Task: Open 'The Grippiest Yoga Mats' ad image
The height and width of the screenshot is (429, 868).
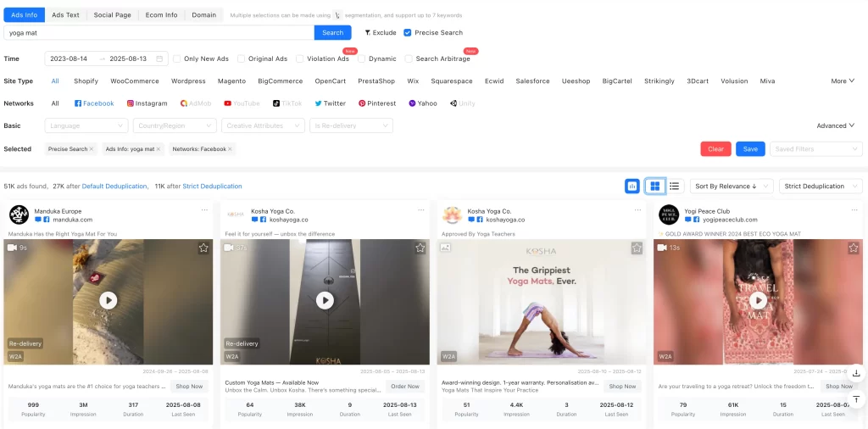Action: pyautogui.click(x=542, y=302)
